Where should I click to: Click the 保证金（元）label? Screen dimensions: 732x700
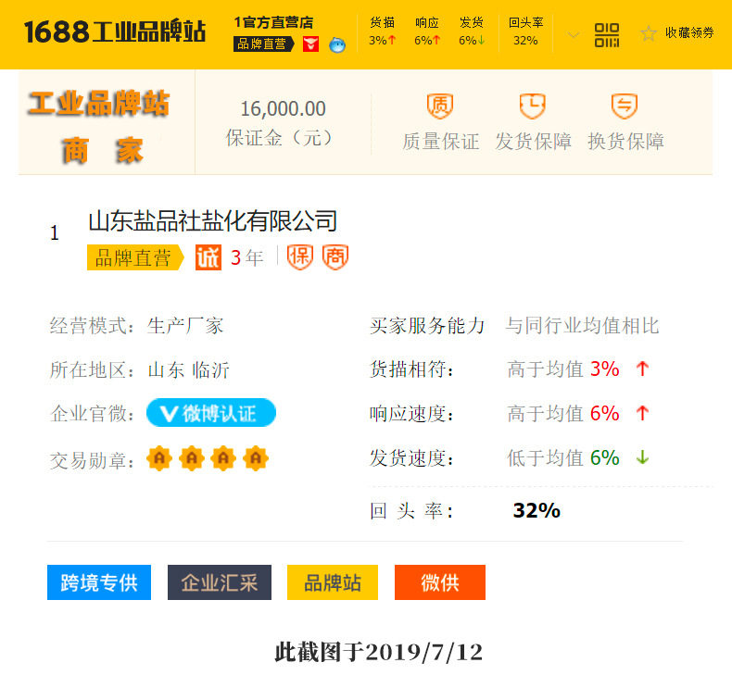coord(280,138)
